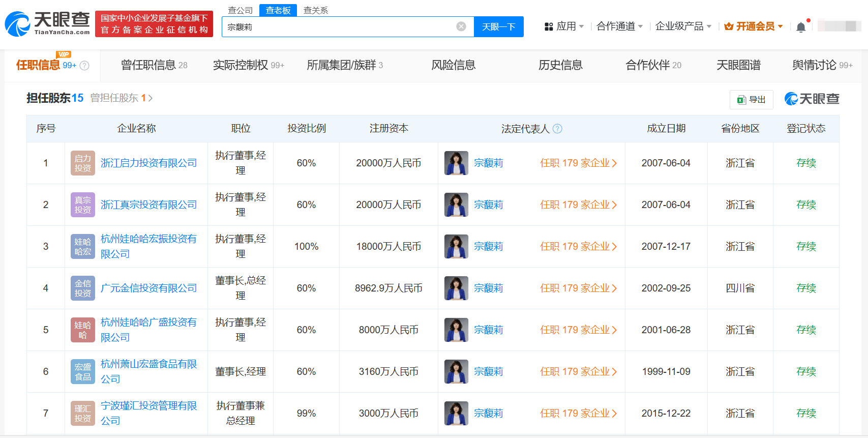Click the 金信投资 company logo badge
This screenshot has width=868, height=438.
tap(83, 288)
